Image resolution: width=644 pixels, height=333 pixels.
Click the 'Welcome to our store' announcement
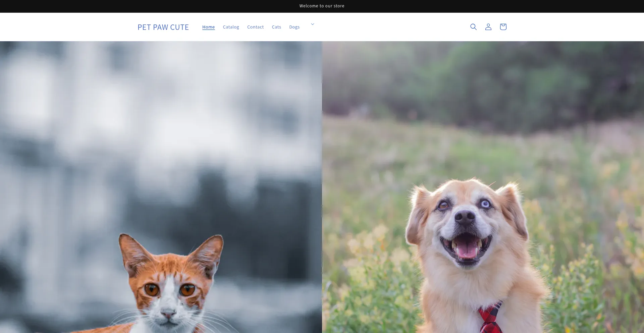point(322,6)
